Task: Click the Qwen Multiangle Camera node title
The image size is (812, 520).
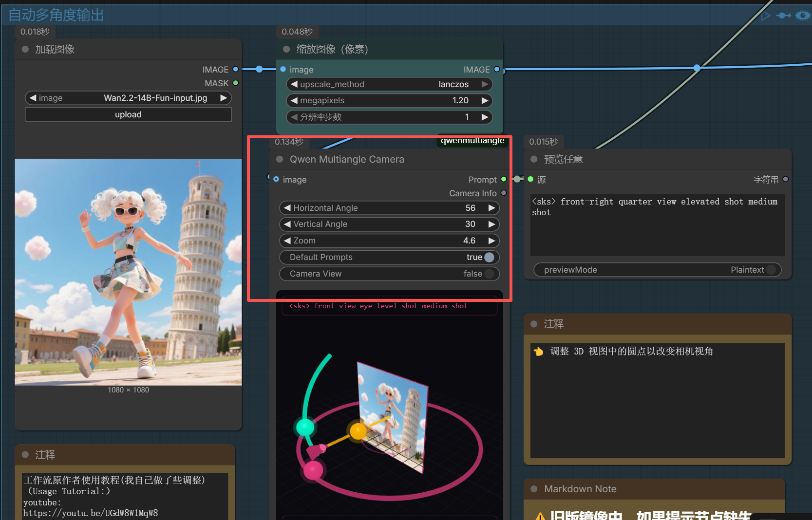Action: tap(347, 159)
